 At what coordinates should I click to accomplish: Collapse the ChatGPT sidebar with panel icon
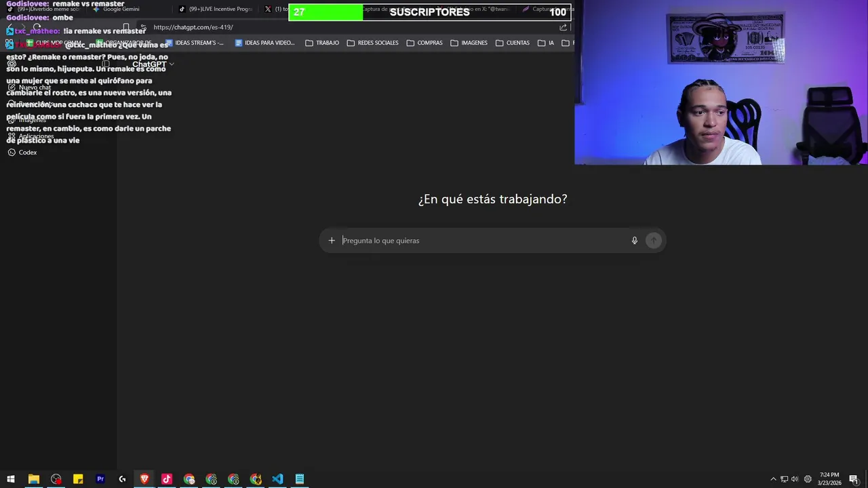[106, 64]
